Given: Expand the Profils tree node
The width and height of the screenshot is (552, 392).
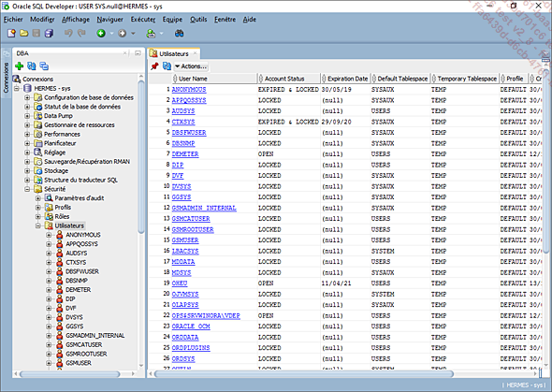Looking at the screenshot, I should click(x=38, y=208).
